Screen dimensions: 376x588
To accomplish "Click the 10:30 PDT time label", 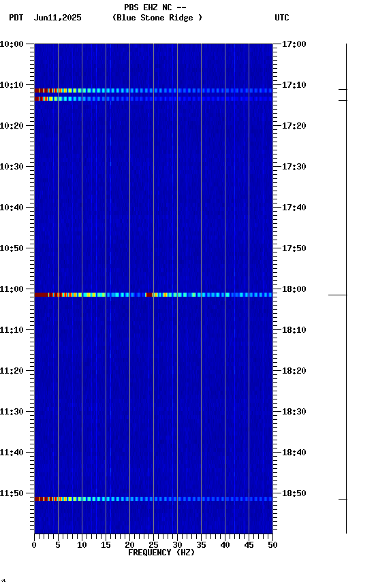I will [x=12, y=167].
